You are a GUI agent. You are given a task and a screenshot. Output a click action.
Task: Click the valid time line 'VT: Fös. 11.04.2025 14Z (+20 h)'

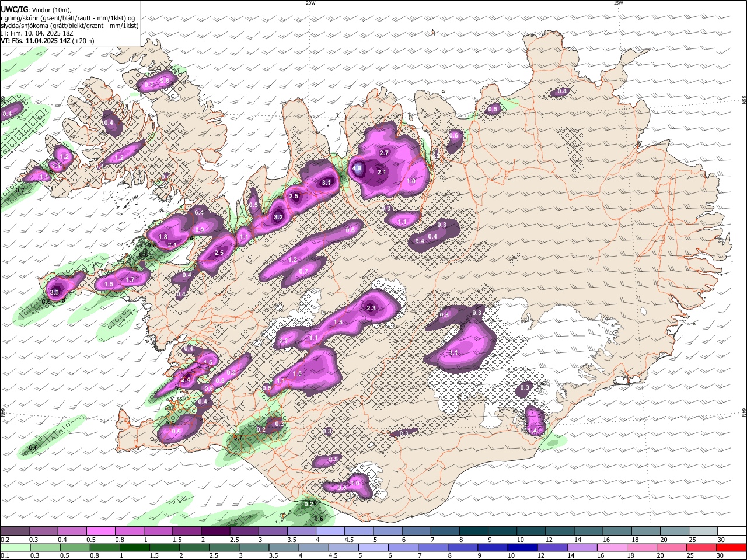coord(48,41)
